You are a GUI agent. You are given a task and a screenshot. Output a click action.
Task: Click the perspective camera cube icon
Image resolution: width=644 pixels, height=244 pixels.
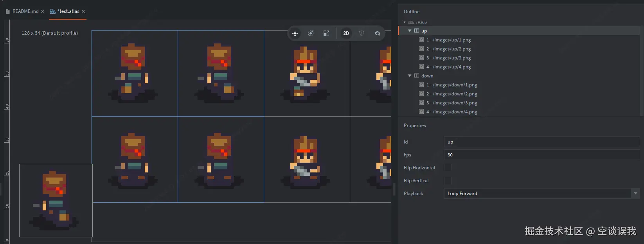point(362,33)
